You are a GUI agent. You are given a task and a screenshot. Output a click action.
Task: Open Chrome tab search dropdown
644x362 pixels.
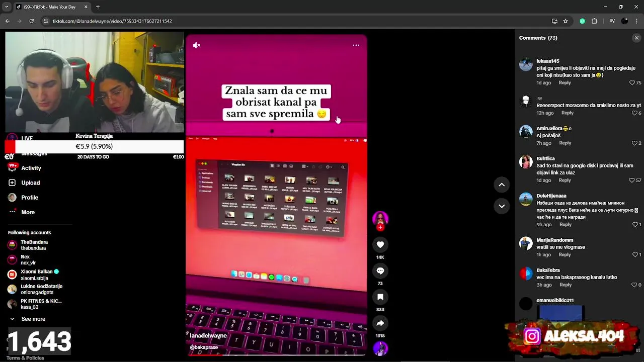pyautogui.click(x=7, y=7)
